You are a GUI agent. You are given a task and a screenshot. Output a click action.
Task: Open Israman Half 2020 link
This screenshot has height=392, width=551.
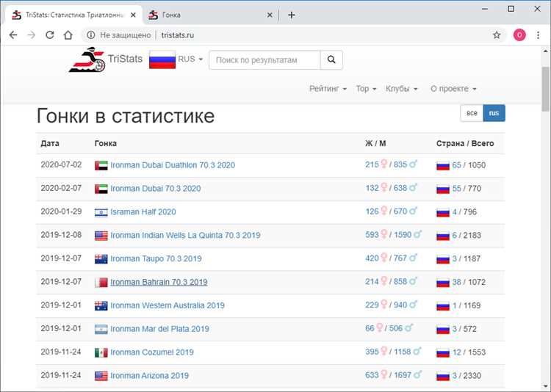tap(143, 212)
